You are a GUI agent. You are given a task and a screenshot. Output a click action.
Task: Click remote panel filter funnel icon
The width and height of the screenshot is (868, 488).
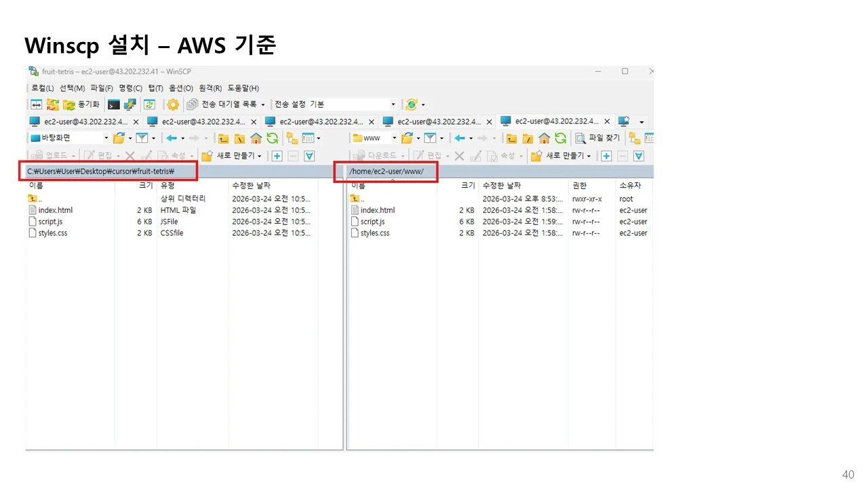click(430, 138)
